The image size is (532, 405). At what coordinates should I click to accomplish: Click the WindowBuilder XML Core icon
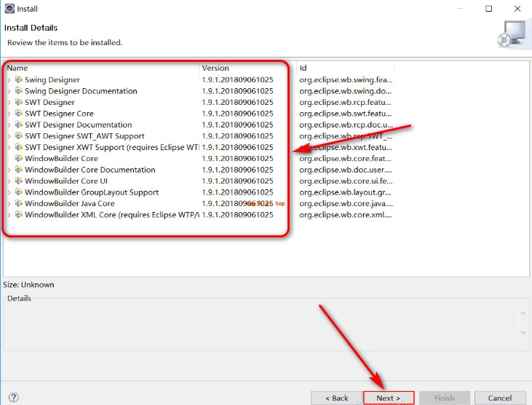pos(19,215)
